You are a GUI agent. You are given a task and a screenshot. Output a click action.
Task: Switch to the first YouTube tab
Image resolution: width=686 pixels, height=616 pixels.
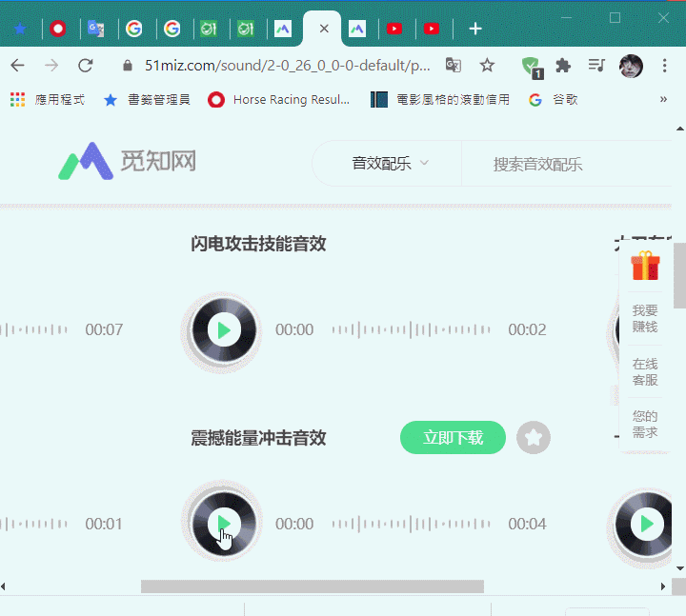394,29
